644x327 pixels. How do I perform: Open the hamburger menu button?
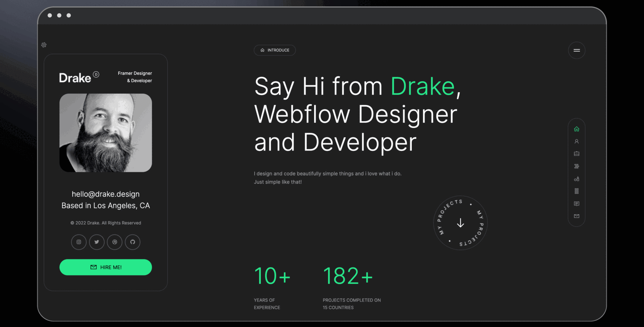click(x=577, y=50)
